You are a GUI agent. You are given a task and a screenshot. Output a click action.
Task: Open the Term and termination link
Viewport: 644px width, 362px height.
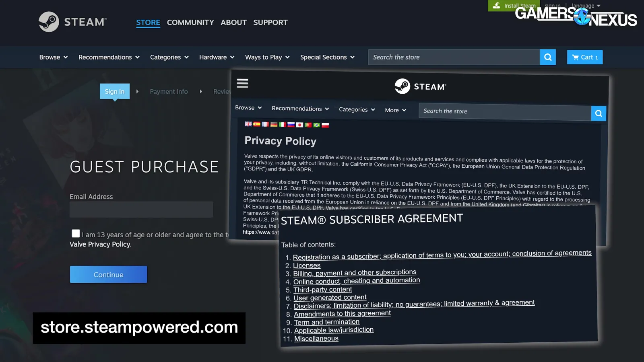coord(327,322)
